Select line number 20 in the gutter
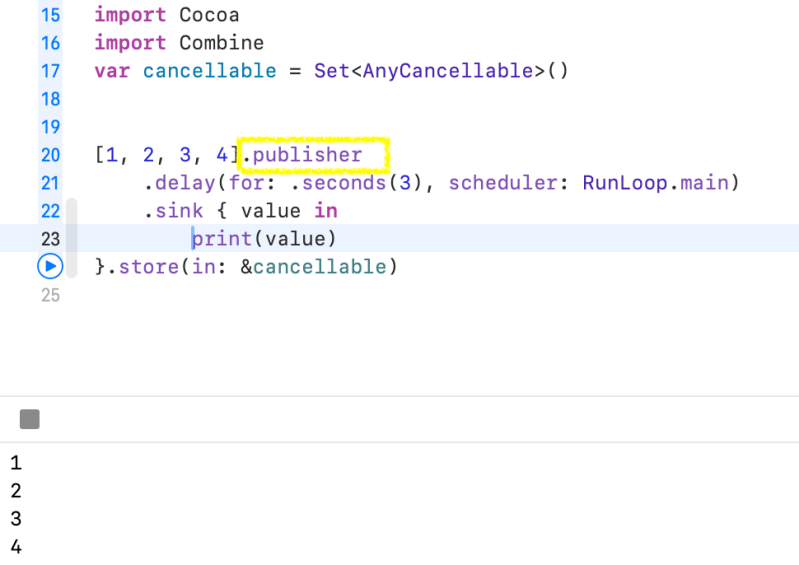 49,155
